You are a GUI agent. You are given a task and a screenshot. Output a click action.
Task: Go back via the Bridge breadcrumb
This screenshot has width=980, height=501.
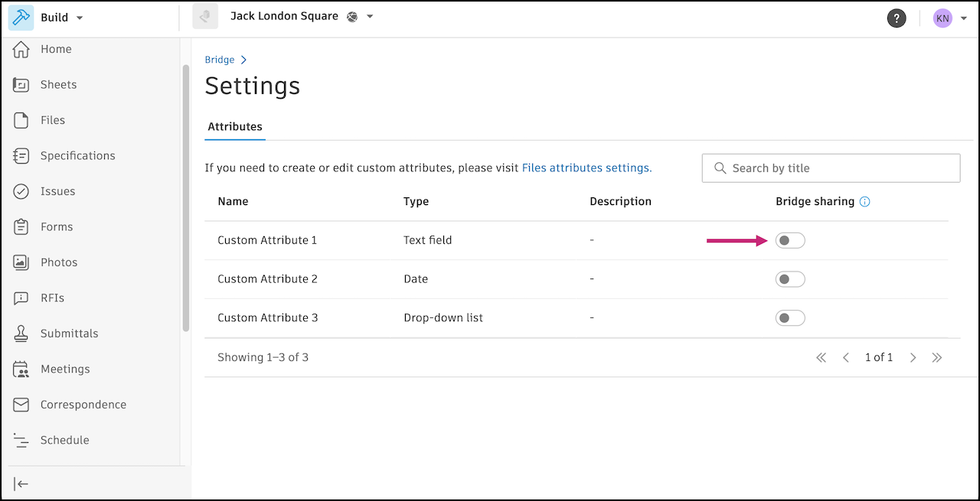click(220, 60)
